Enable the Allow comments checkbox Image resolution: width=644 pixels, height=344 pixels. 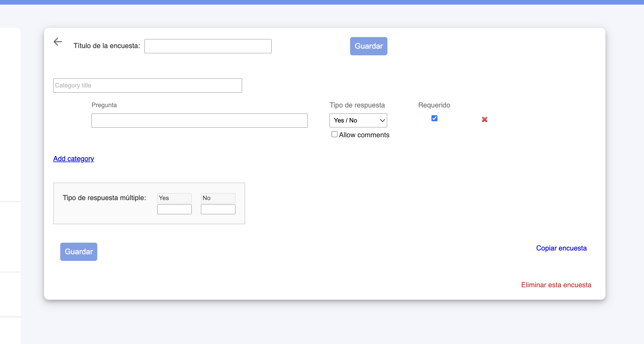click(334, 134)
